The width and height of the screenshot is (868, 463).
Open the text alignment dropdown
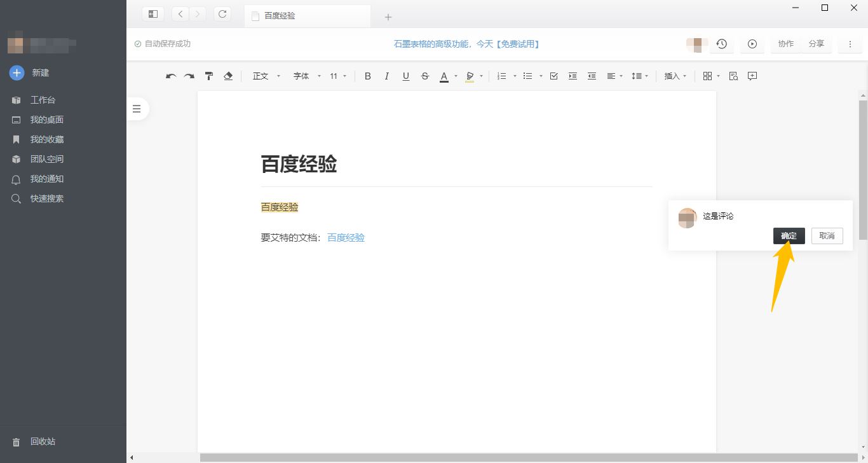coord(614,76)
